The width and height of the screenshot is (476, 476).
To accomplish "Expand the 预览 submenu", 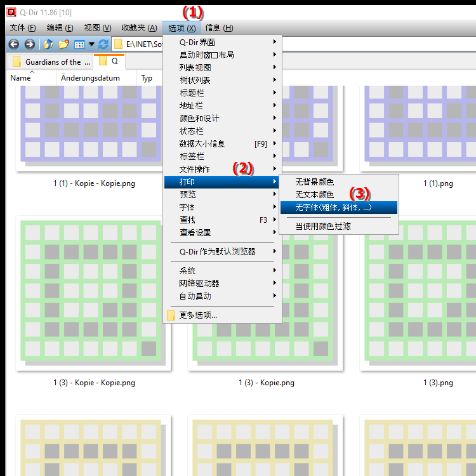I will coord(223,194).
